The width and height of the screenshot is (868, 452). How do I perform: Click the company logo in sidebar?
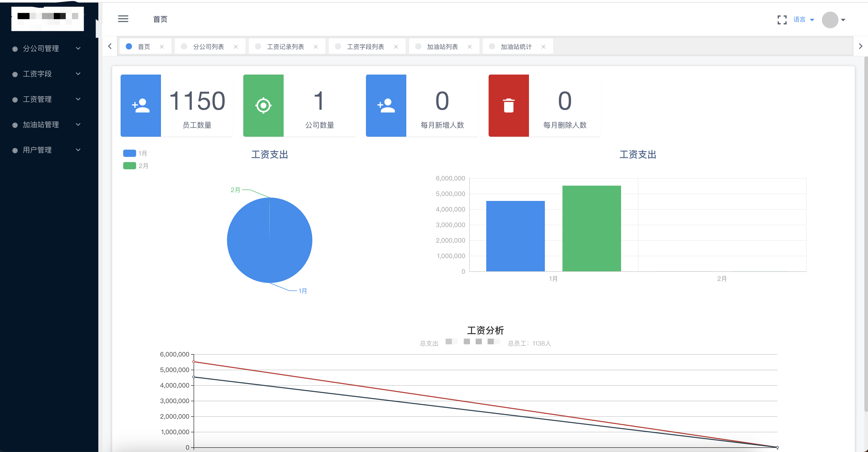click(x=48, y=19)
